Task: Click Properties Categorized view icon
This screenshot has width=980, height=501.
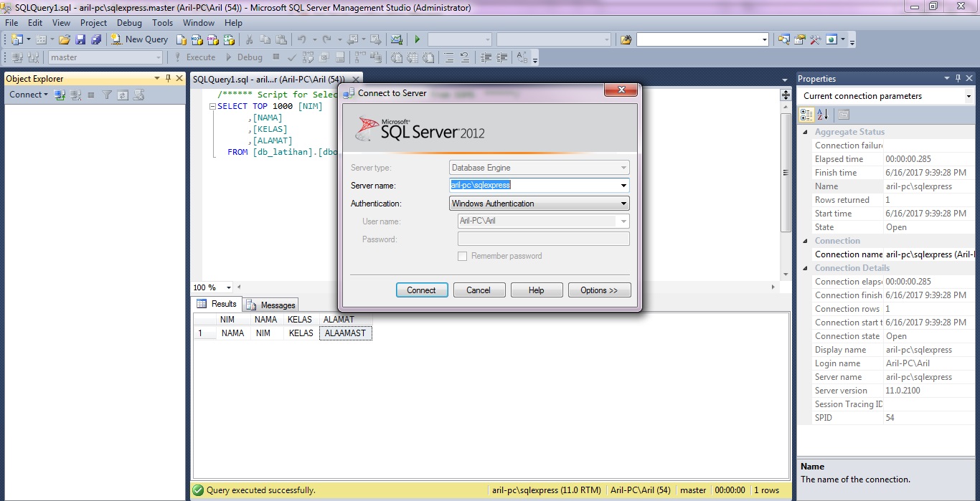Action: coord(807,114)
